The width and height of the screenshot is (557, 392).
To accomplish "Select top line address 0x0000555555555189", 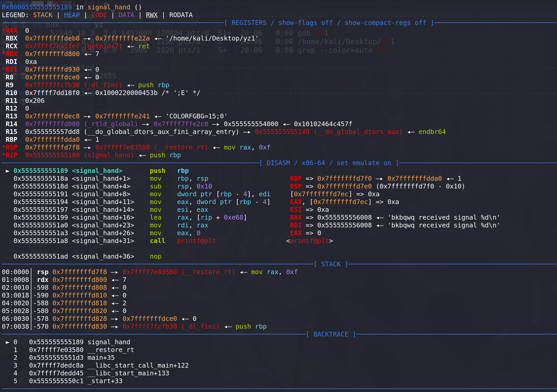I will (x=37, y=7).
